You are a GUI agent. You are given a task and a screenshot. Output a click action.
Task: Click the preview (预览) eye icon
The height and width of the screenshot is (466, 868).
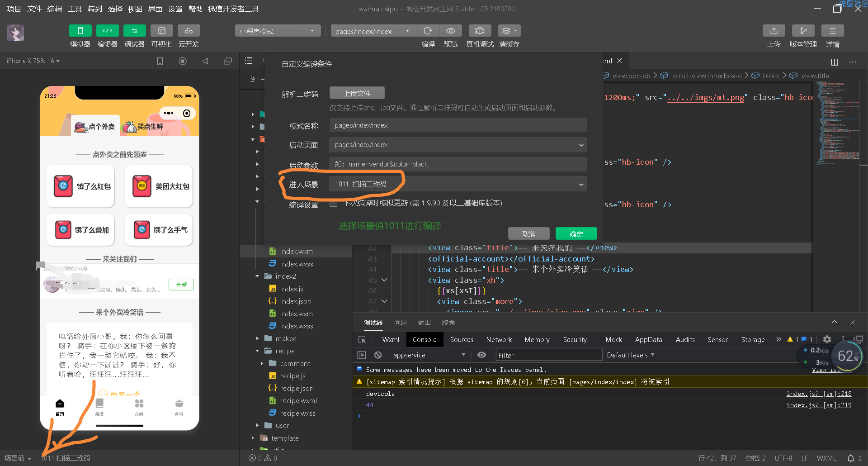tap(451, 31)
